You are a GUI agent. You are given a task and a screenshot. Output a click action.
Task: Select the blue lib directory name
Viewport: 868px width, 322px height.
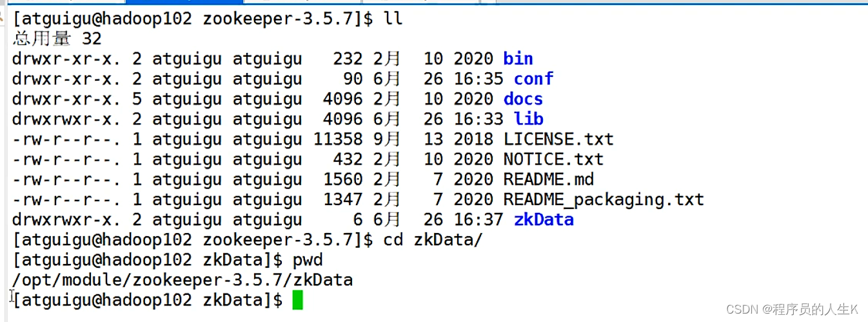click(x=528, y=119)
